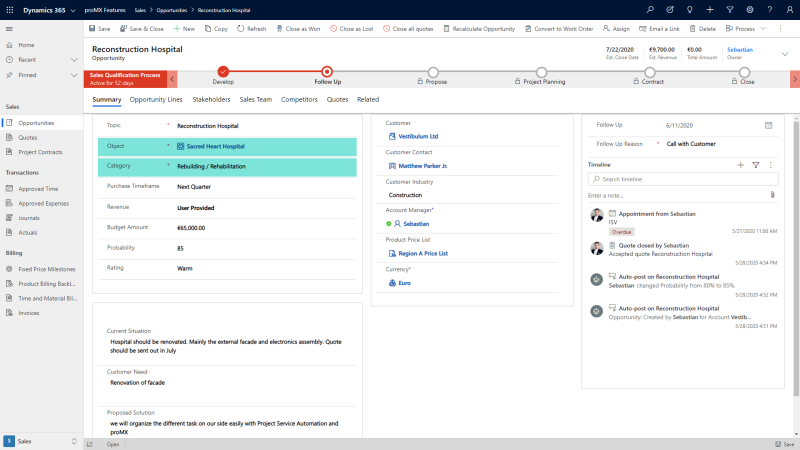This screenshot has width=800, height=450.
Task: Switch to the Stakeholders tab
Action: coord(211,100)
